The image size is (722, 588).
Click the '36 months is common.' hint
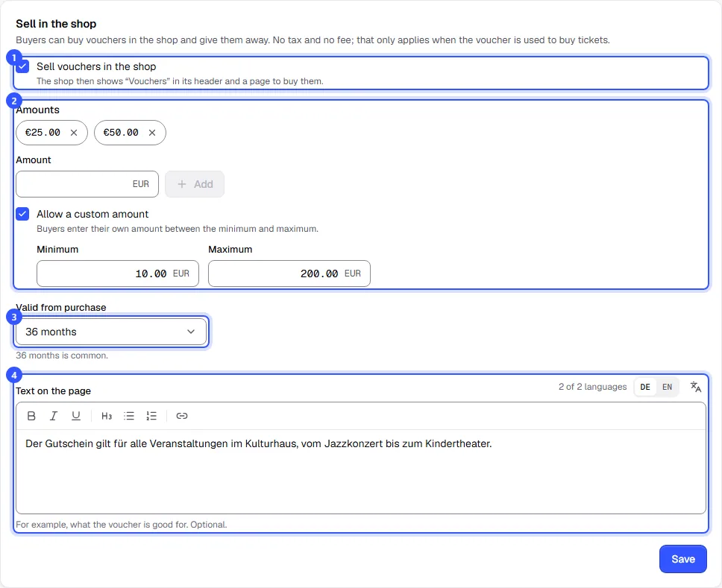(x=62, y=355)
